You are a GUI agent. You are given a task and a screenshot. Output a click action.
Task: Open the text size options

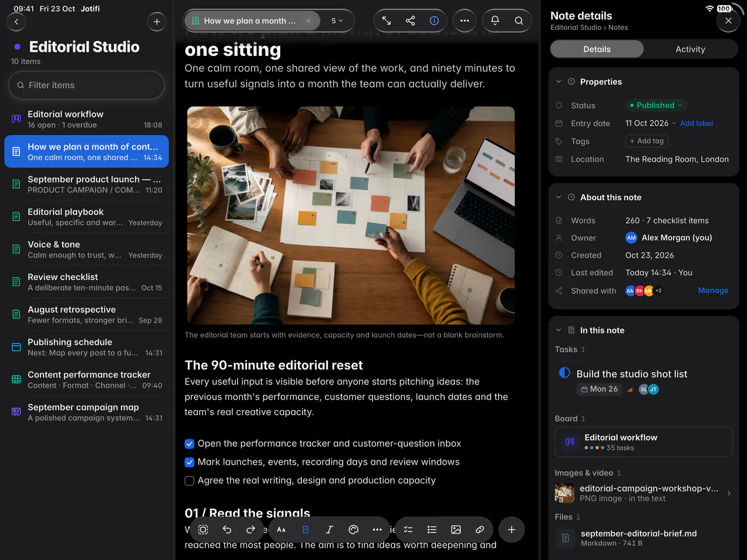click(281, 530)
